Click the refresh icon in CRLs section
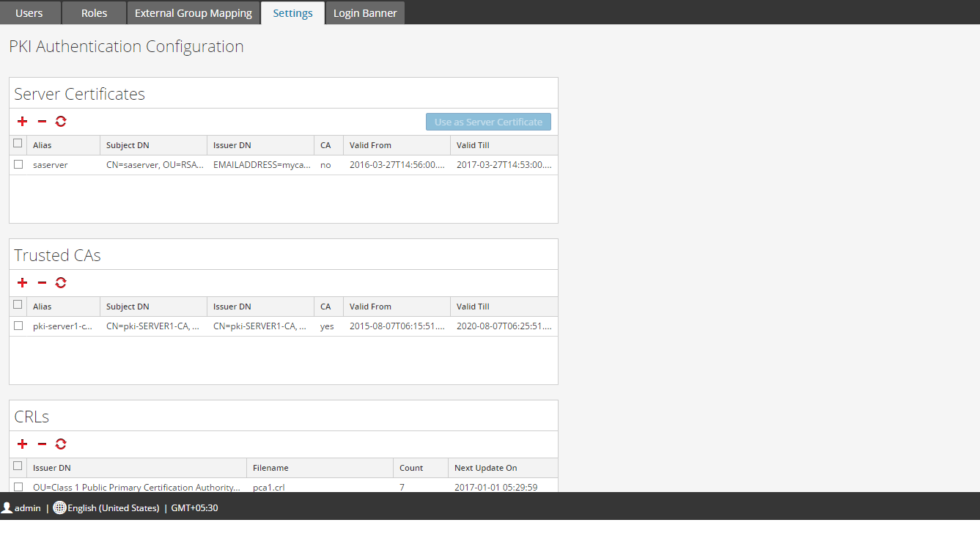The width and height of the screenshot is (980, 539). [x=61, y=444]
